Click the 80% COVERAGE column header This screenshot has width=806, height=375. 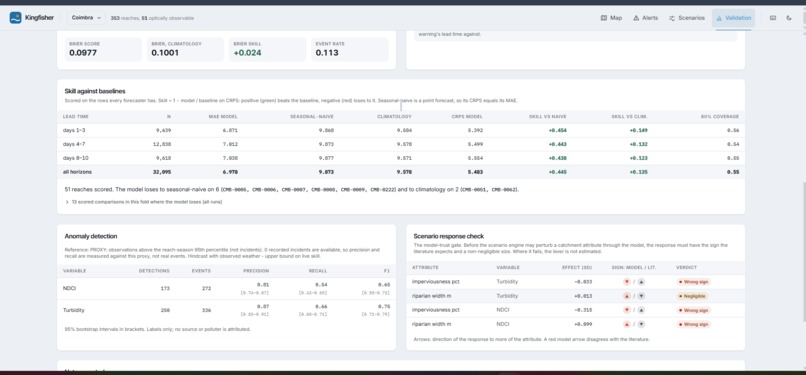(x=720, y=117)
